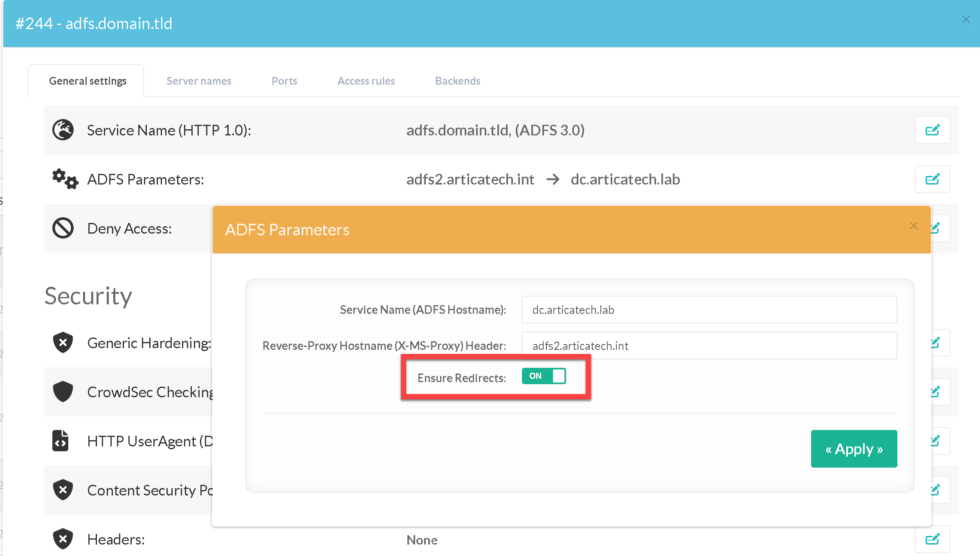Open the Ports tab
The height and width of the screenshot is (556, 980).
pyautogui.click(x=284, y=81)
